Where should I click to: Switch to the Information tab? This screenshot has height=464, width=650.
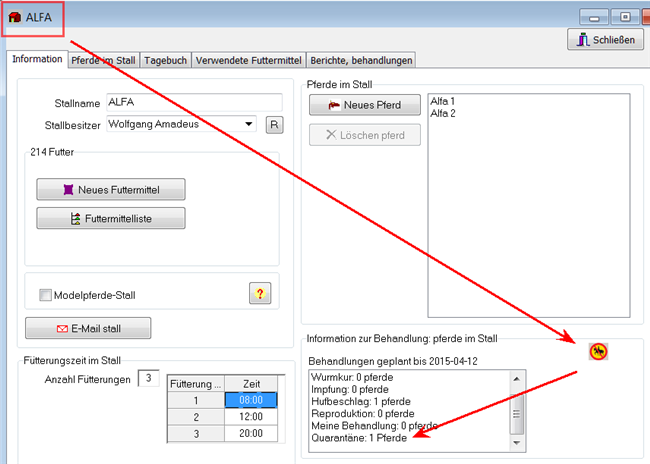37,59
